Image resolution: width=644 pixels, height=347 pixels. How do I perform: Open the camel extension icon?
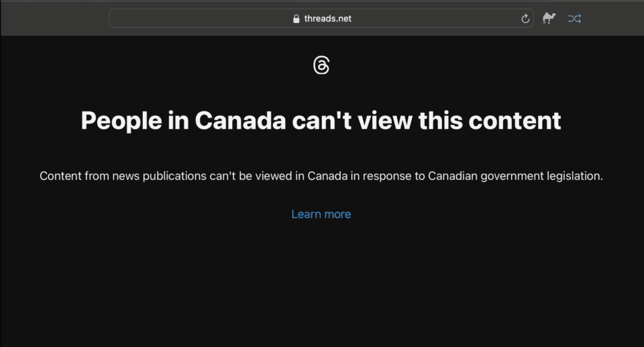tap(549, 19)
